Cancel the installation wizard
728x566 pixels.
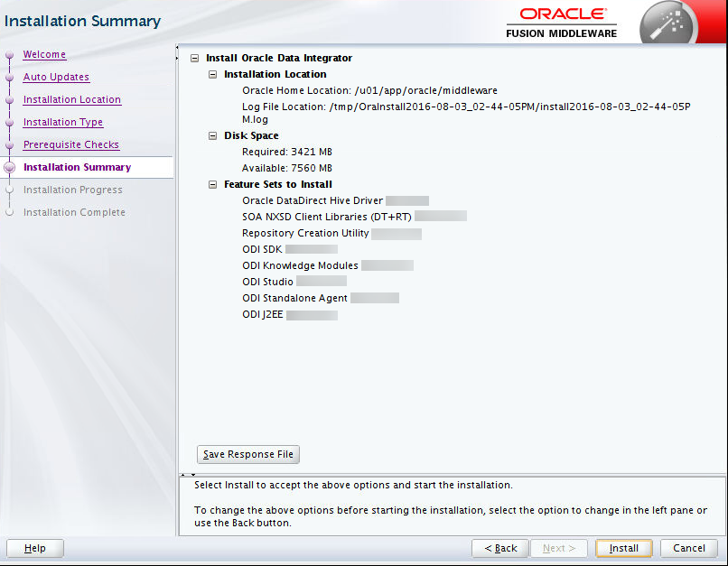[x=689, y=548]
